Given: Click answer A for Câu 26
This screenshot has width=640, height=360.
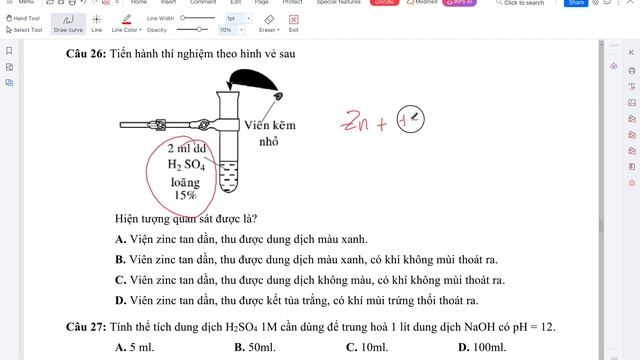Looking at the screenshot, I should 241,239.
